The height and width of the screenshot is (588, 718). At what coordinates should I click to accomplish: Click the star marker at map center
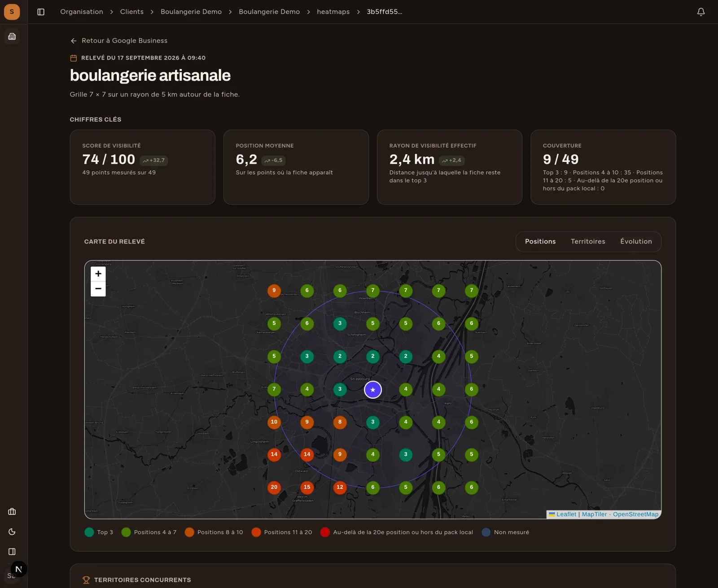tap(372, 389)
